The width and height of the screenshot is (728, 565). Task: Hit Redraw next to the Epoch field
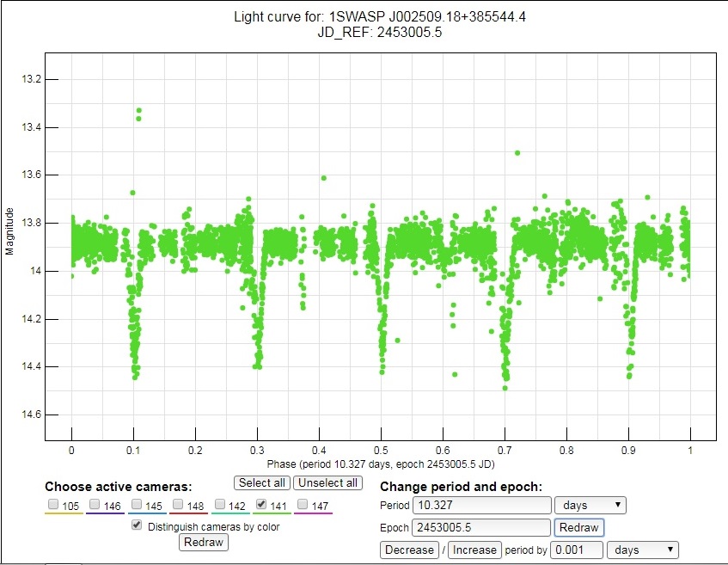tap(579, 527)
